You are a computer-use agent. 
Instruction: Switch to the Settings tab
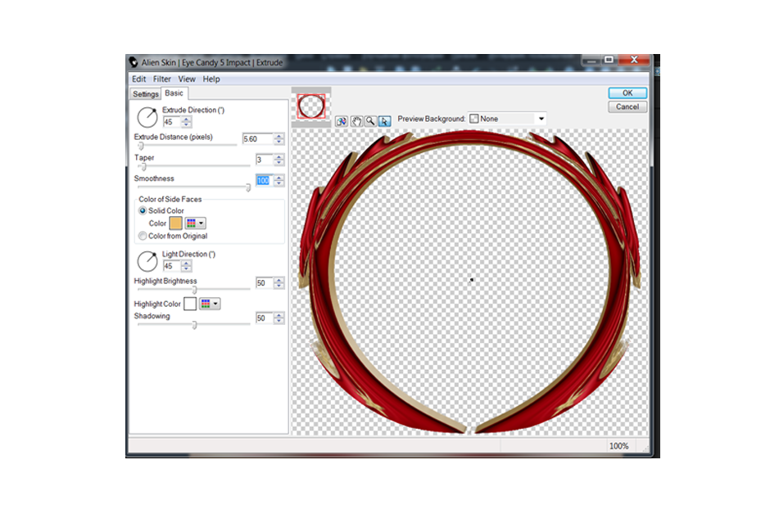(146, 94)
